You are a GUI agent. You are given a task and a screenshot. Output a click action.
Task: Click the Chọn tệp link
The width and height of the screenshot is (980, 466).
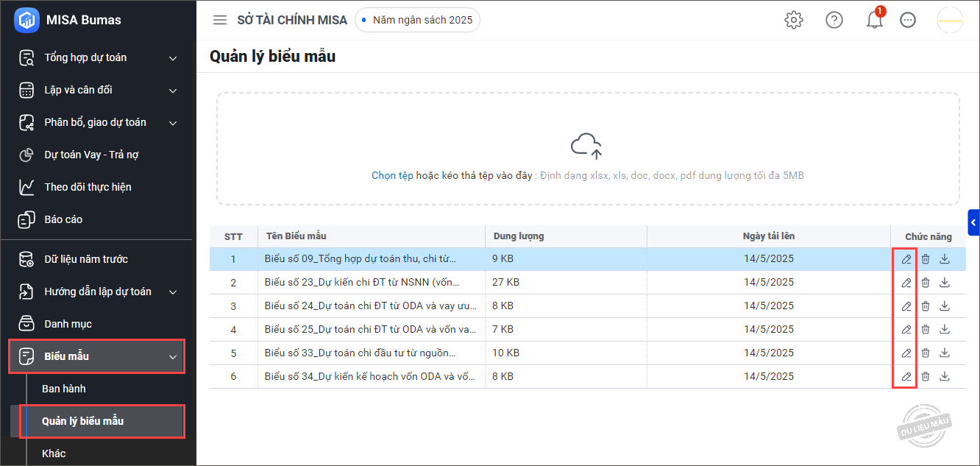[392, 176]
